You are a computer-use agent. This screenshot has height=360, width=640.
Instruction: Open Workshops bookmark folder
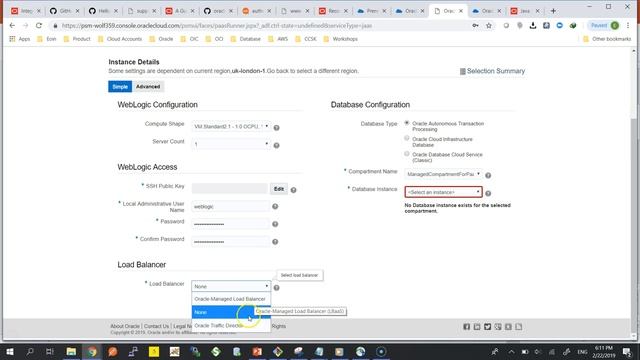tap(340, 39)
